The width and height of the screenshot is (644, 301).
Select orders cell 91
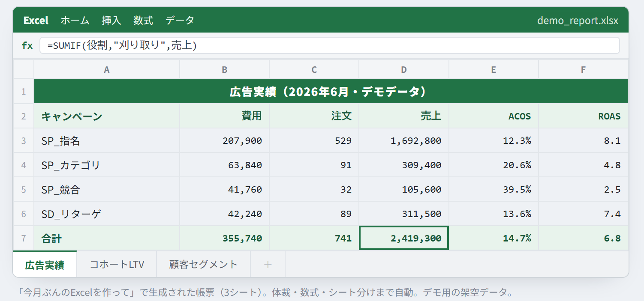[314, 165]
